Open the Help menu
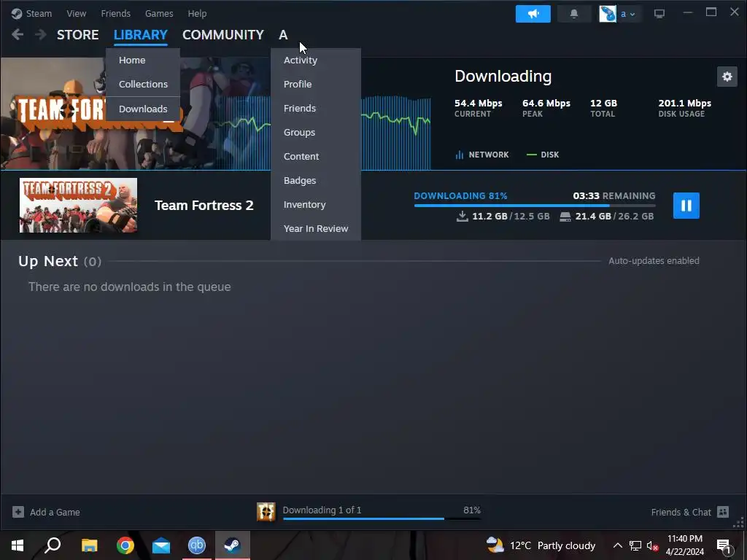This screenshot has height=560, width=747. (197, 13)
